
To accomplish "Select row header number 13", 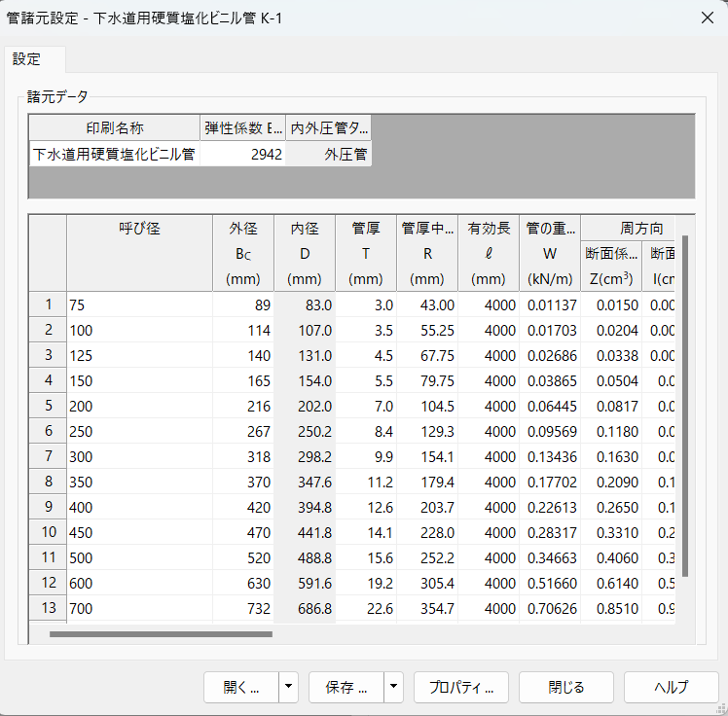I will 48,608.
